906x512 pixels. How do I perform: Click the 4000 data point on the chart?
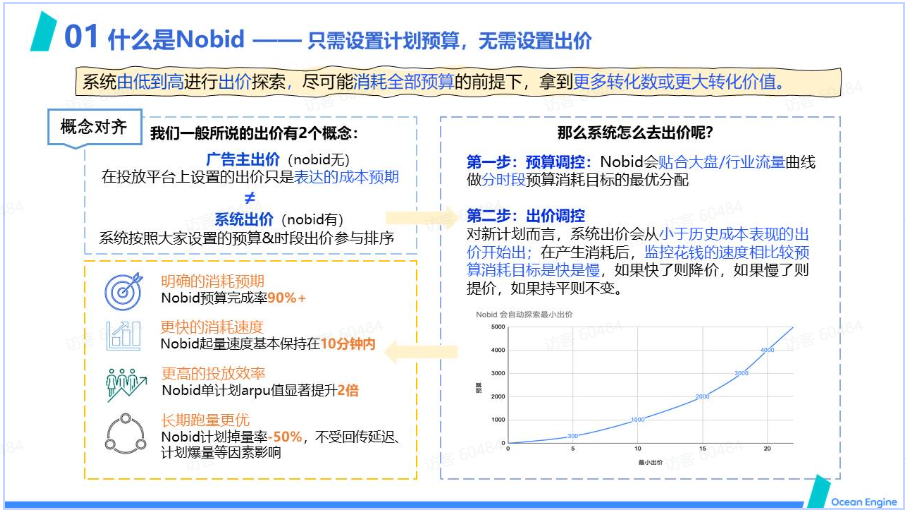tap(767, 350)
